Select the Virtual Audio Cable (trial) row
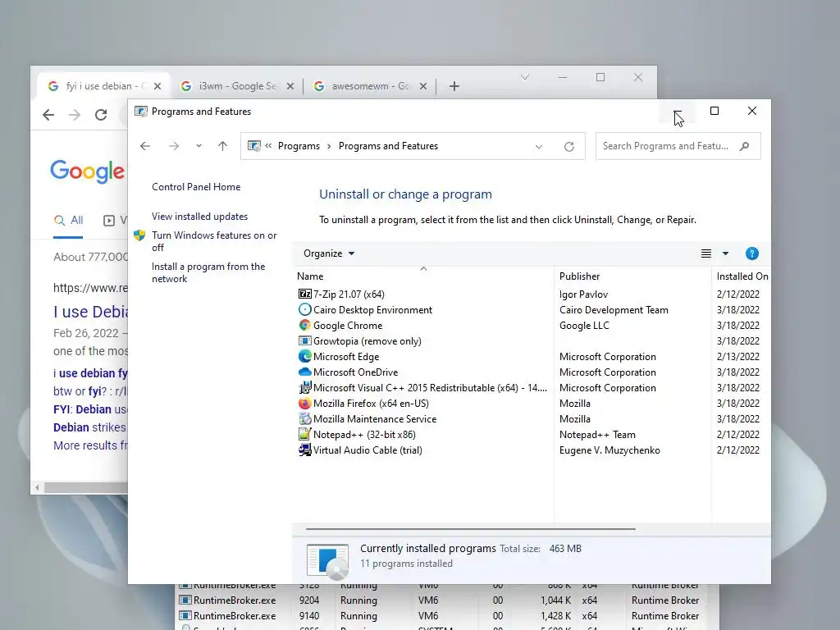Image resolution: width=840 pixels, height=630 pixels. (423, 450)
